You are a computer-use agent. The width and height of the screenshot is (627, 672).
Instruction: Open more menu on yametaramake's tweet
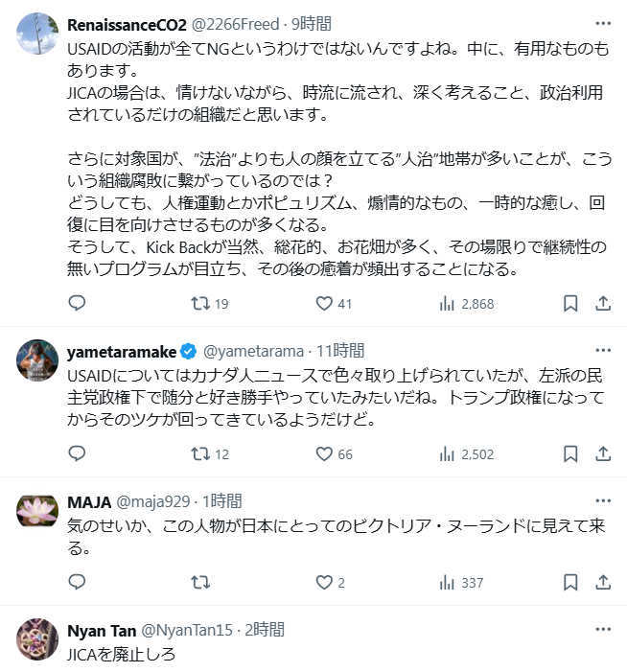coord(603,351)
